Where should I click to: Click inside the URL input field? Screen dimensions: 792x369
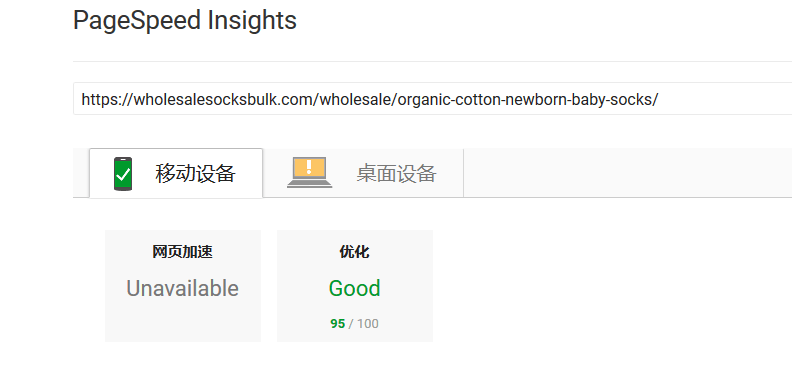432,99
